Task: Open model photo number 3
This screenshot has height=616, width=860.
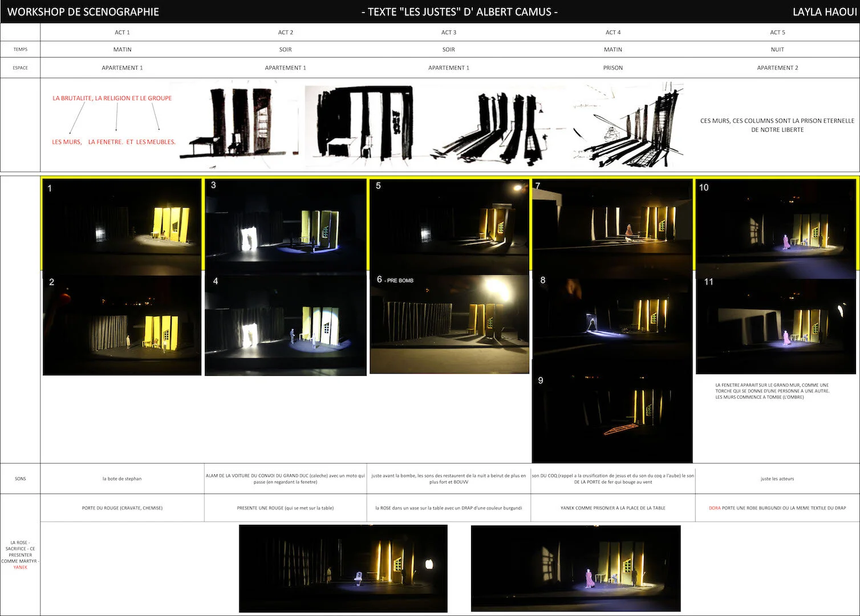Action: click(x=285, y=227)
